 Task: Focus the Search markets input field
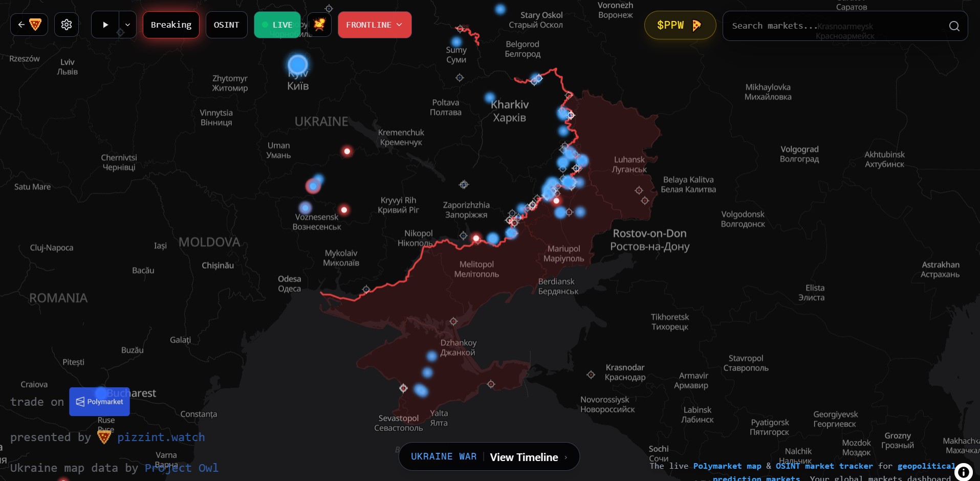[834, 26]
